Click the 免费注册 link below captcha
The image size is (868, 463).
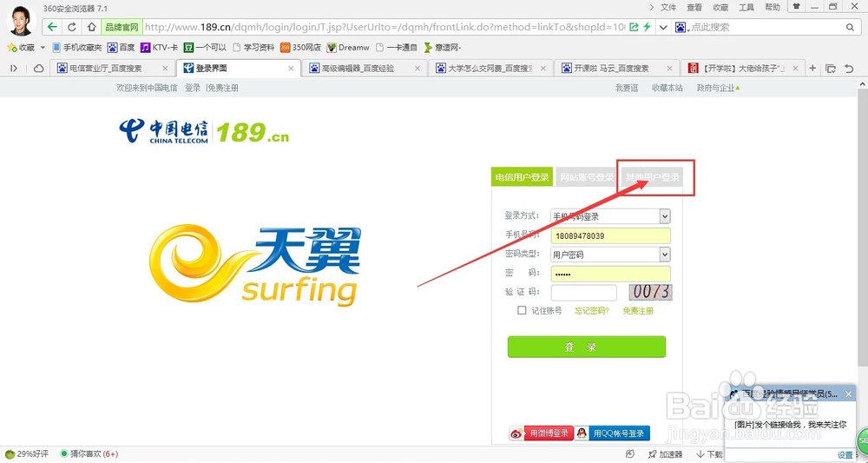(638, 311)
